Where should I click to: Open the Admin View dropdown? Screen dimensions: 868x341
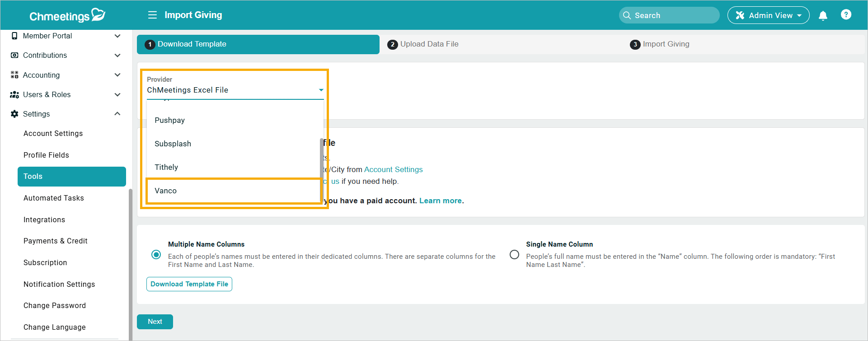tap(768, 15)
